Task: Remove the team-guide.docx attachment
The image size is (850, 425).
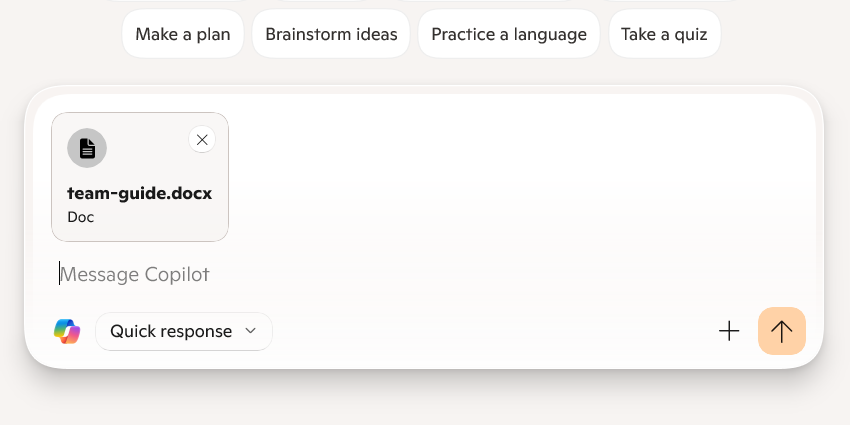Action: (202, 140)
